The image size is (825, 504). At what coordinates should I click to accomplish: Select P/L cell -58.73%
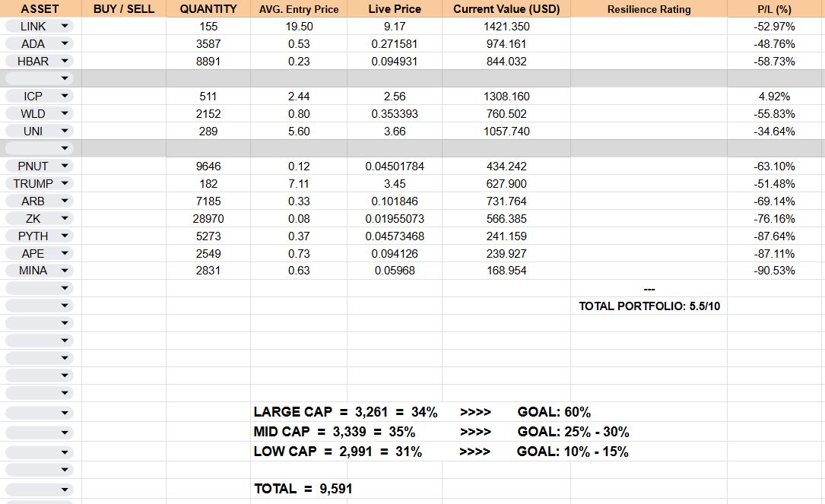tap(774, 61)
